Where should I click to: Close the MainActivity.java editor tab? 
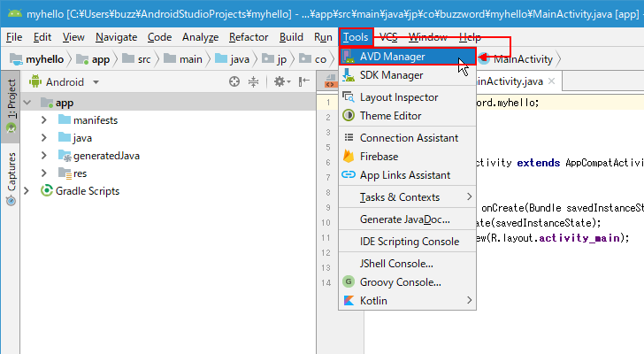(x=552, y=81)
